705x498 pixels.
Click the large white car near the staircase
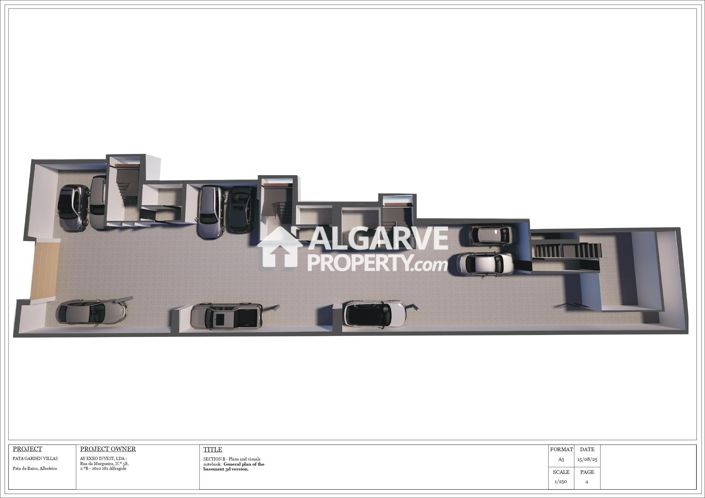pos(483,264)
